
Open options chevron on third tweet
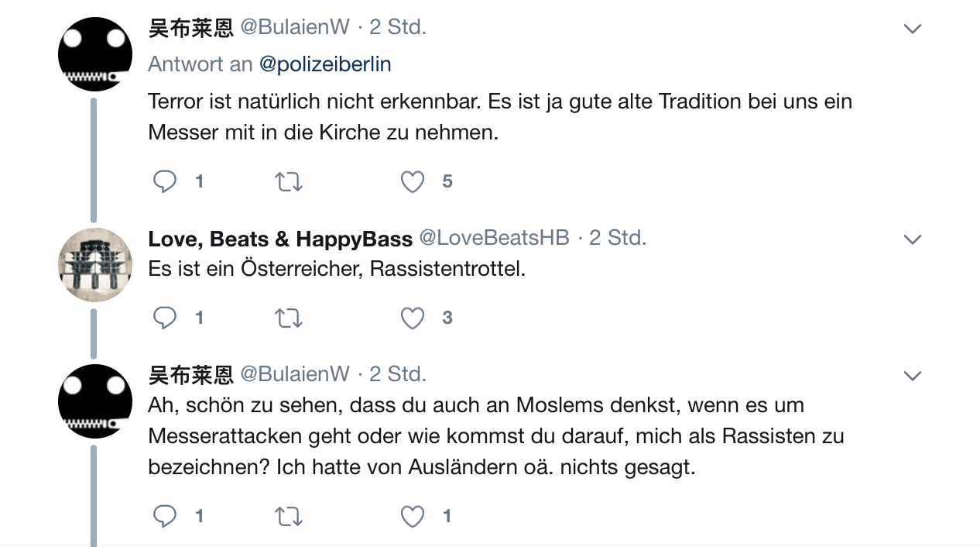coord(913,377)
